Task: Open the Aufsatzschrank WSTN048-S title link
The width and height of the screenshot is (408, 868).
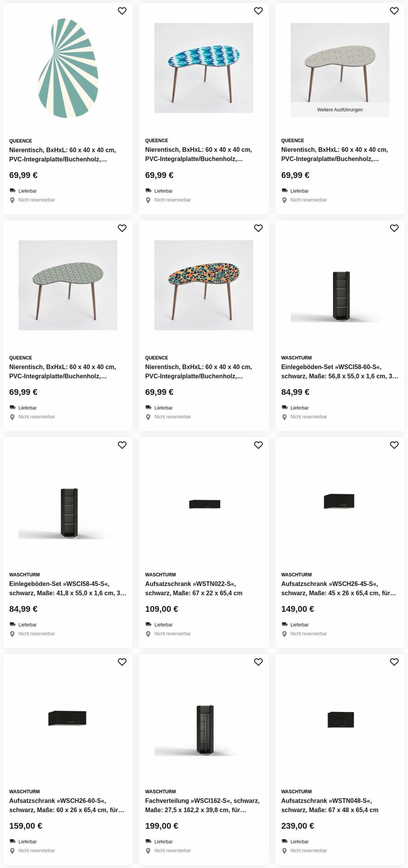Action: [330, 805]
